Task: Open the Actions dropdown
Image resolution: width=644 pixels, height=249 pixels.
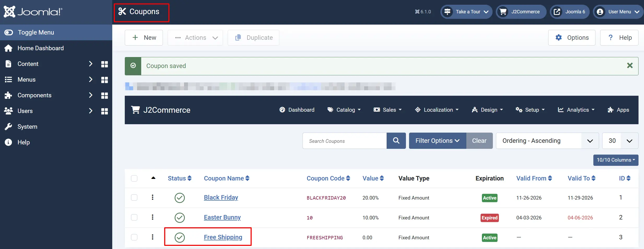Action: (x=195, y=38)
